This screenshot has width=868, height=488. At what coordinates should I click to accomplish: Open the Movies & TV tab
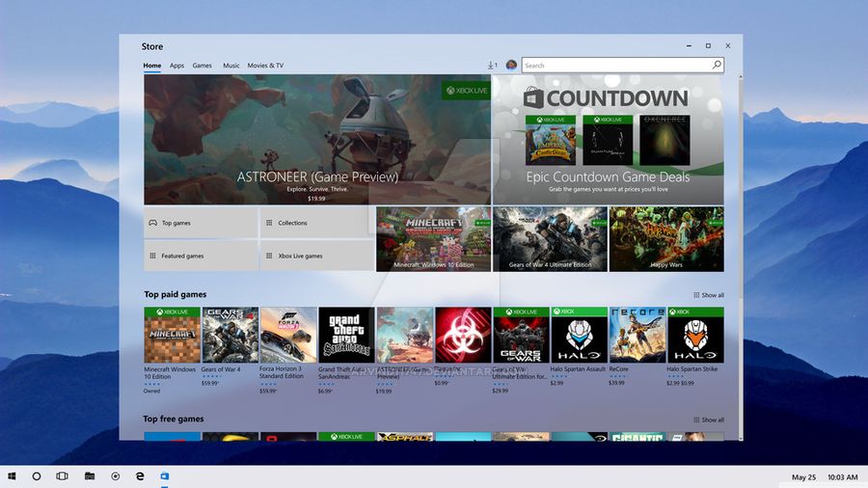pos(265,66)
